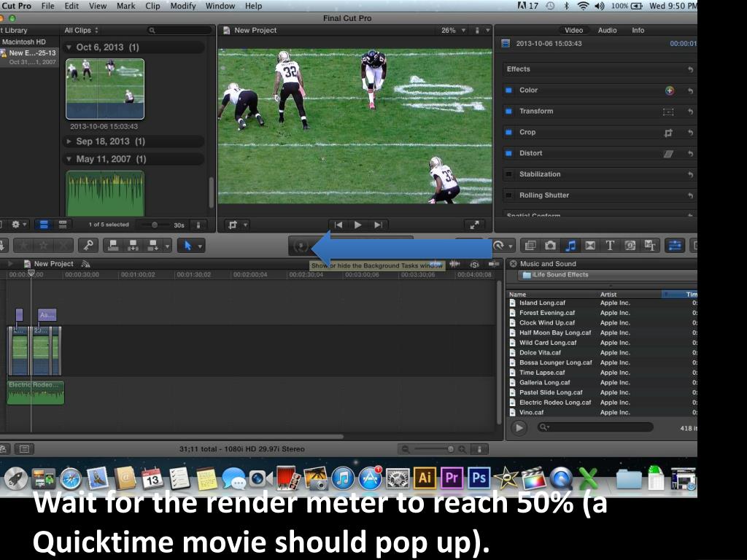Show the Background Tasks render meter

click(x=301, y=246)
